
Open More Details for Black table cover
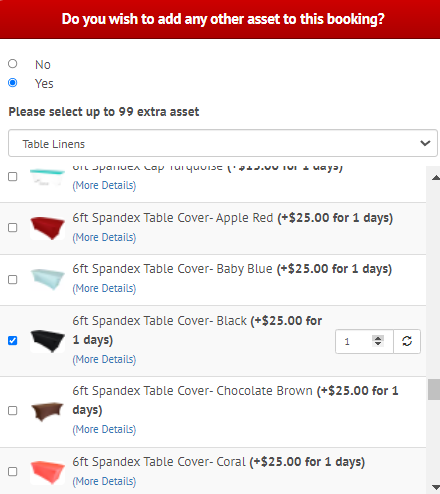(104, 359)
